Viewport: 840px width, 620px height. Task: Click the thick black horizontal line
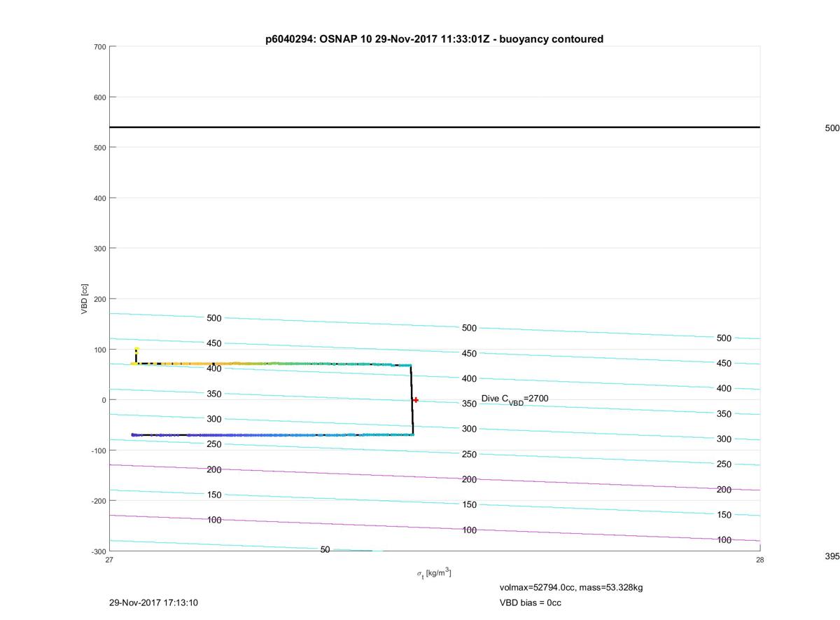coord(434,128)
